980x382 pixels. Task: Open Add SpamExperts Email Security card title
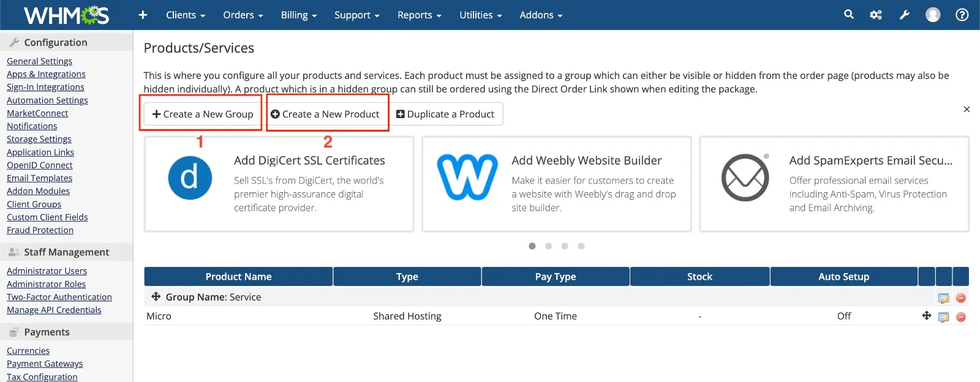[871, 160]
